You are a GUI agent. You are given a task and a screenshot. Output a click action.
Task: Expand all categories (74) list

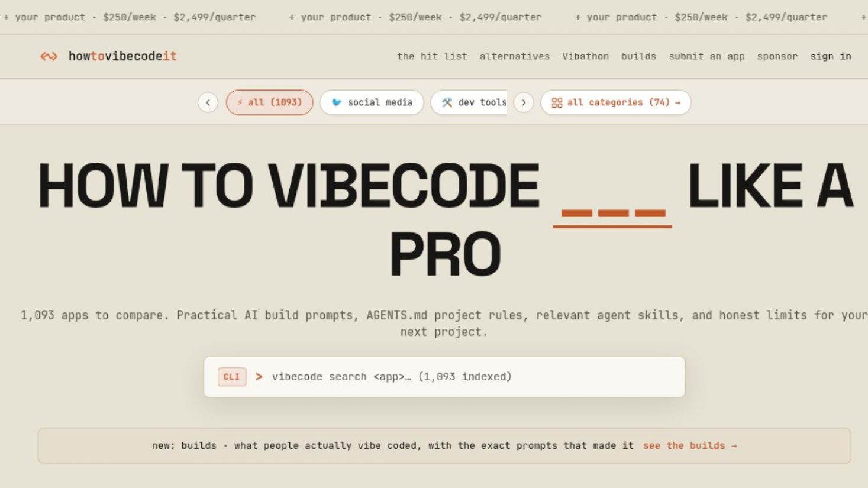click(615, 102)
